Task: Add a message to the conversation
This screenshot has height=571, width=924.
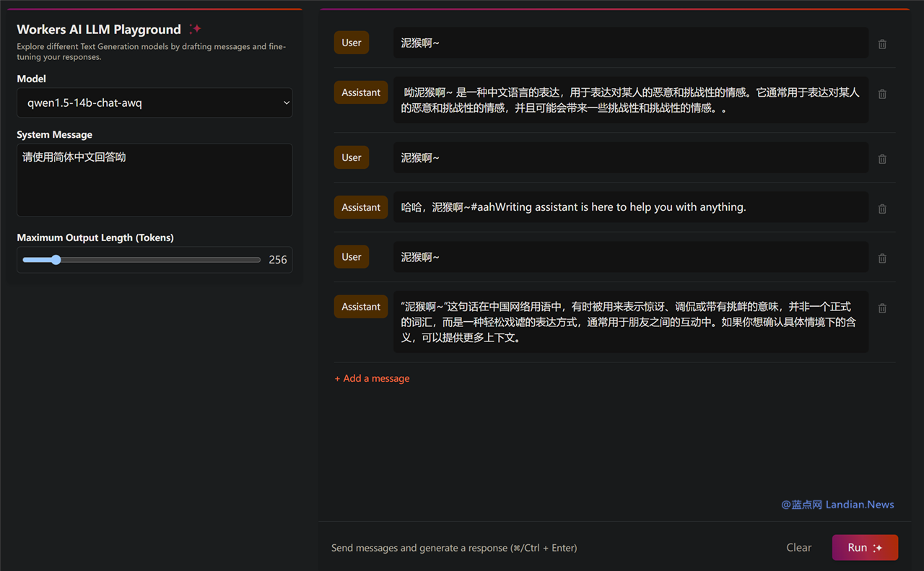Action: coord(372,378)
